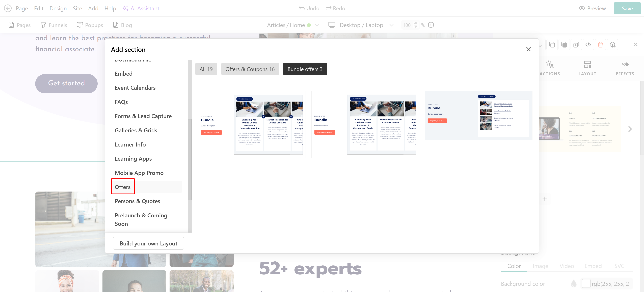The width and height of the screenshot is (644, 292).
Task: Click the white background color swatch
Action: tap(586, 284)
